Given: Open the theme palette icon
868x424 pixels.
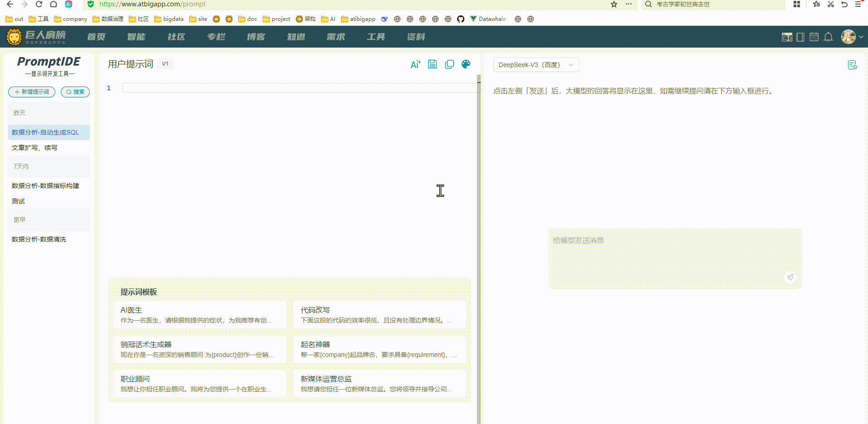Looking at the screenshot, I should [x=466, y=64].
